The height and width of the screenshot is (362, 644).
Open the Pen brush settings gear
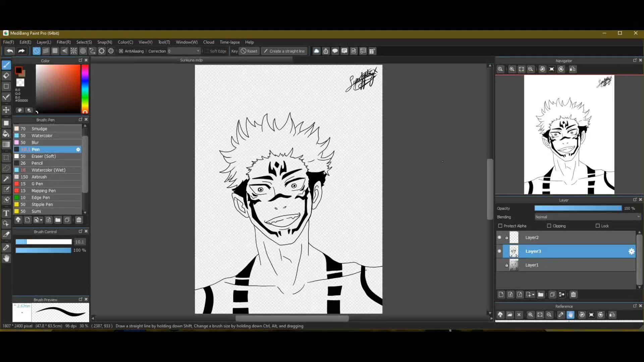[78, 149]
